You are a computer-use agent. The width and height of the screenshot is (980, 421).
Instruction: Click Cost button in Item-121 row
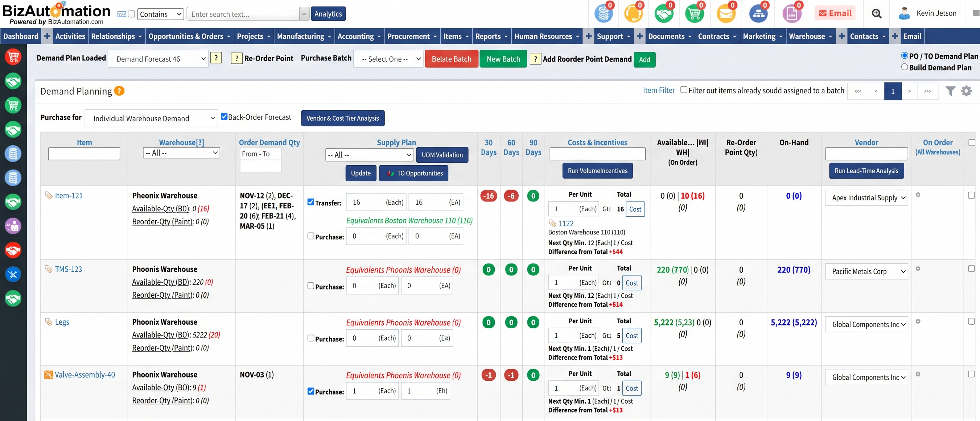635,209
